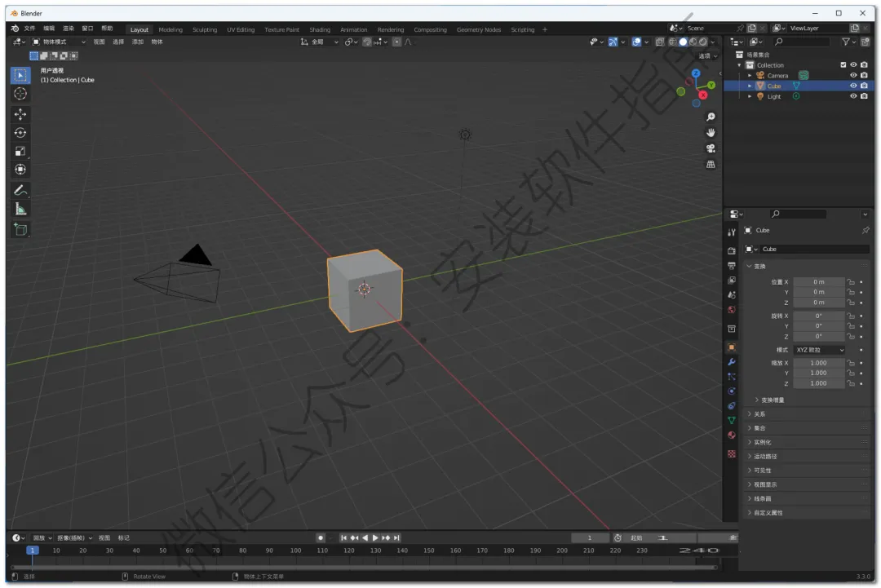Hide the Camera with eye icon
This screenshot has height=588, width=881.
pyautogui.click(x=853, y=75)
